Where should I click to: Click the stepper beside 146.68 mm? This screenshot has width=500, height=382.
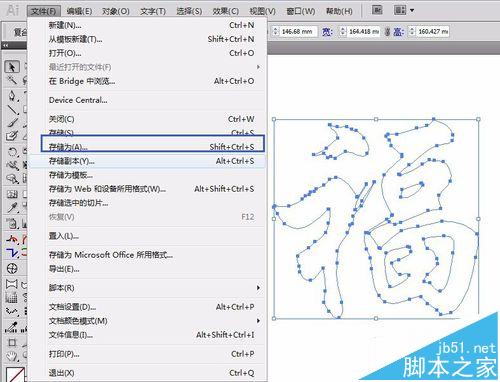click(275, 32)
